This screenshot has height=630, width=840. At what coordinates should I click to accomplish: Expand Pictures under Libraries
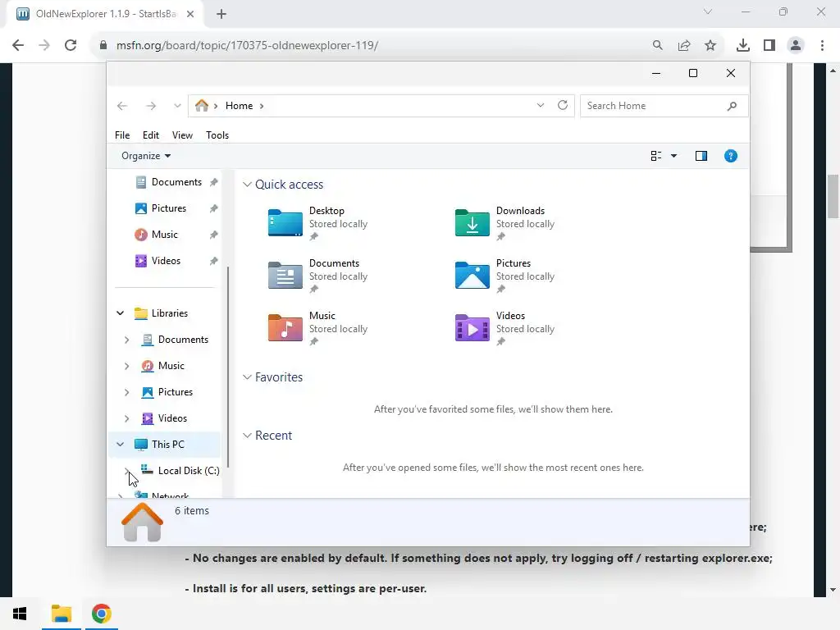pyautogui.click(x=127, y=392)
